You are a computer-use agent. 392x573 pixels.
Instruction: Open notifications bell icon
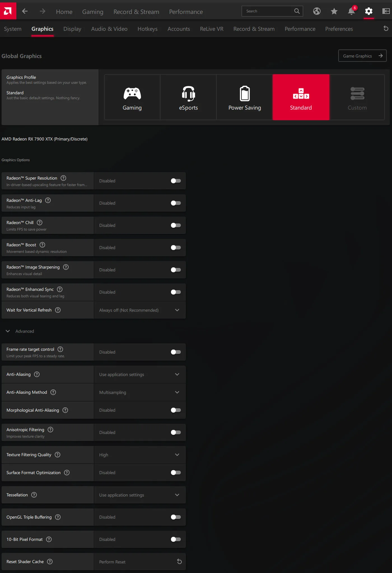(351, 11)
